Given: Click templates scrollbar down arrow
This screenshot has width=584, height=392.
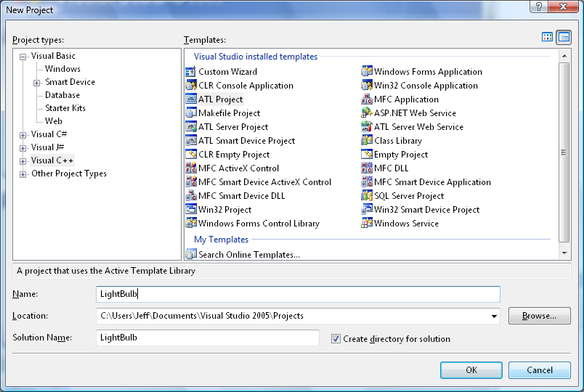Looking at the screenshot, I should click(564, 253).
